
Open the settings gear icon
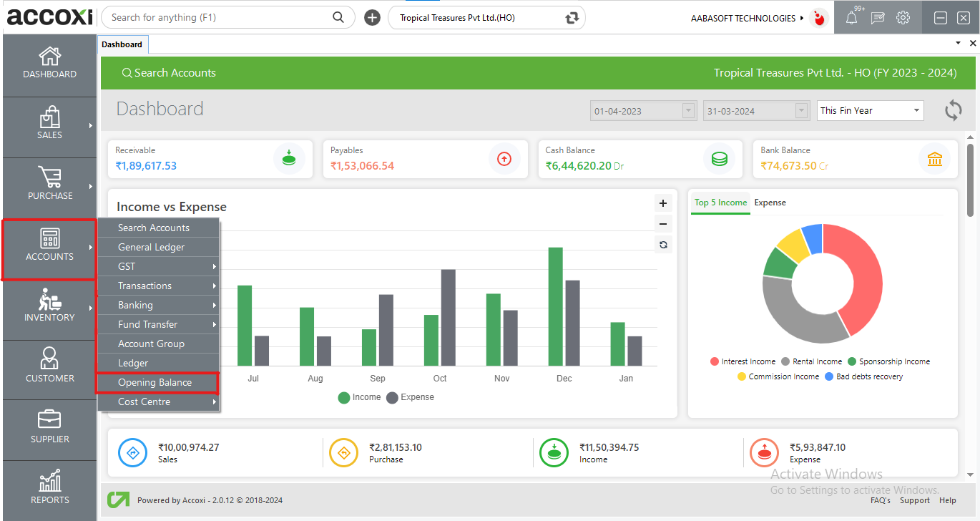(903, 18)
